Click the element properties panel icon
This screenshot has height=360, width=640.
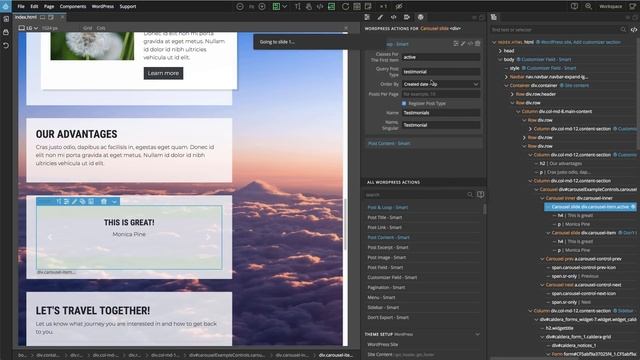(x=367, y=17)
